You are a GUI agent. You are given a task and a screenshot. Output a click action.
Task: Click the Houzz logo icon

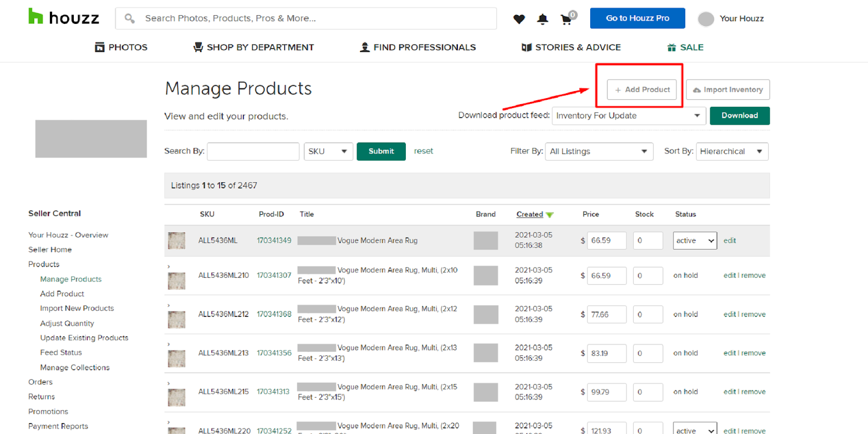(36, 17)
